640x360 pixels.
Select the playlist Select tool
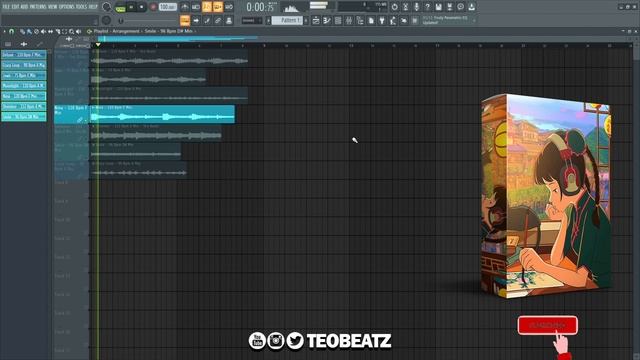[64, 31]
